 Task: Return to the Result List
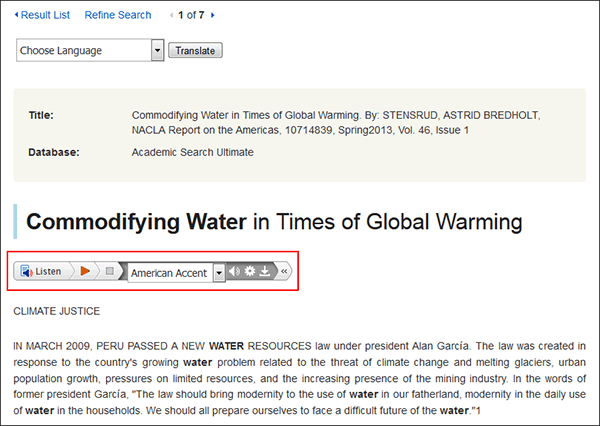(42, 15)
